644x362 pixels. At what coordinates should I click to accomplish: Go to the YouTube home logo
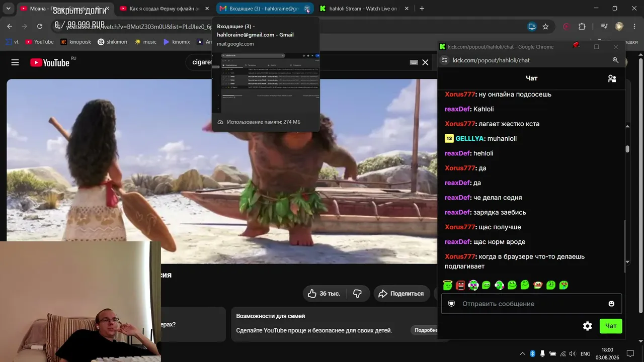click(x=50, y=62)
